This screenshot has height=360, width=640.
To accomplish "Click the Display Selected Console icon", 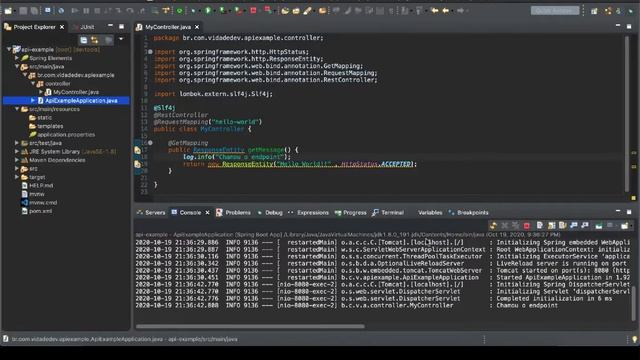I will coord(610,225).
